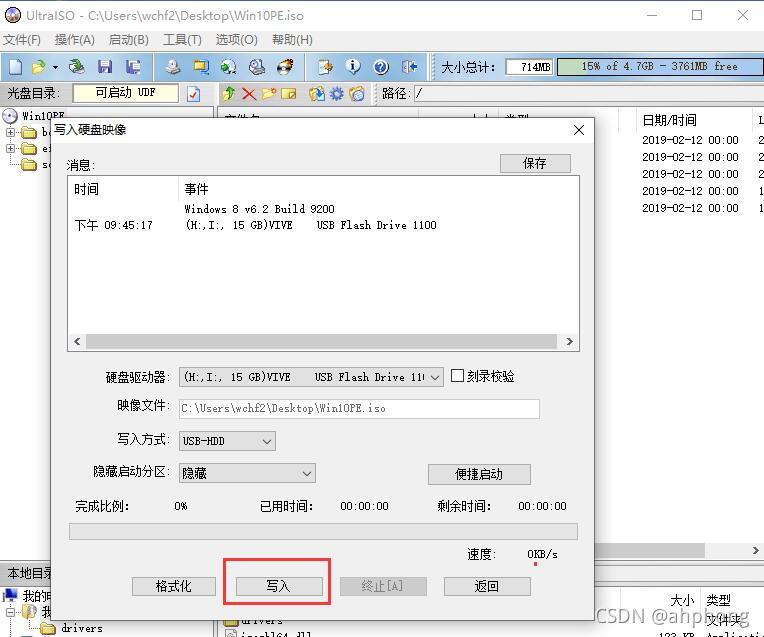Click the Burn CD/DVD image flame icon

[286, 67]
